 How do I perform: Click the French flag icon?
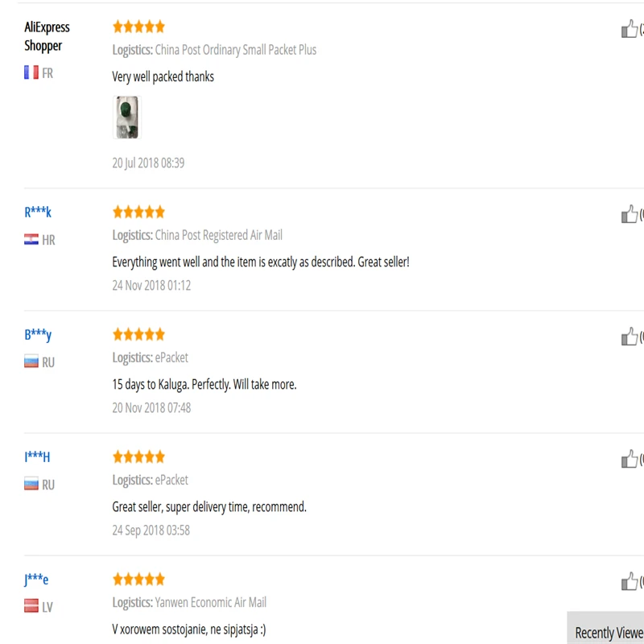pos(31,72)
